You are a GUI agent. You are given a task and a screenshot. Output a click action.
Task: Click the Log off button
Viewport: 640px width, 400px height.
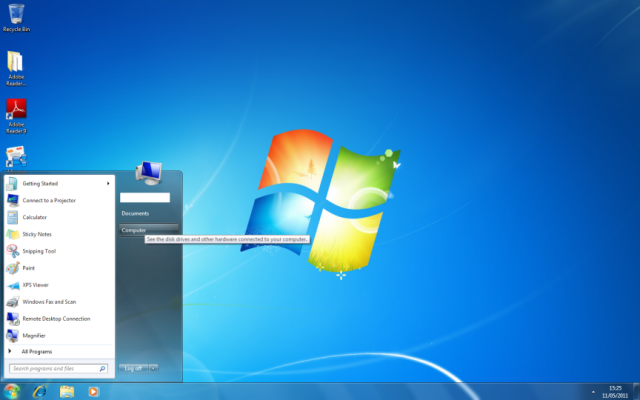click(x=133, y=369)
